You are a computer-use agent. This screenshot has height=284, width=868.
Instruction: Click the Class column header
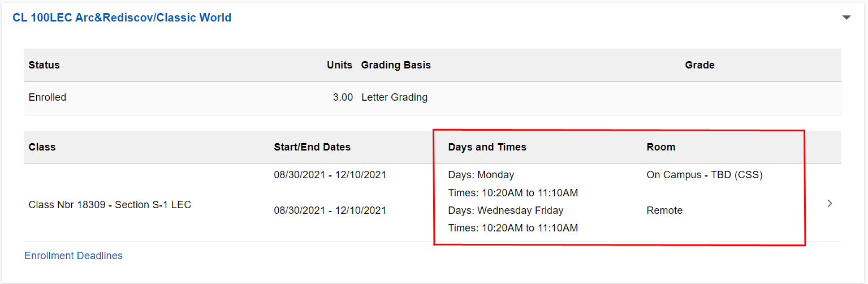pyautogui.click(x=42, y=147)
